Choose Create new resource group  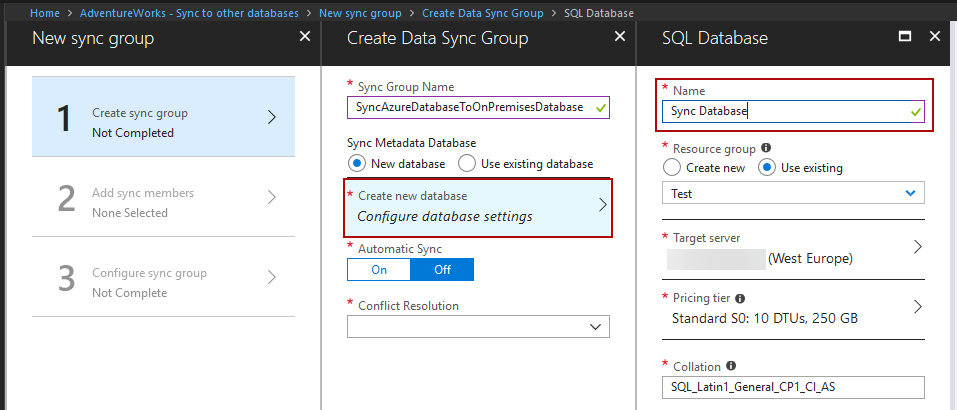tap(672, 168)
